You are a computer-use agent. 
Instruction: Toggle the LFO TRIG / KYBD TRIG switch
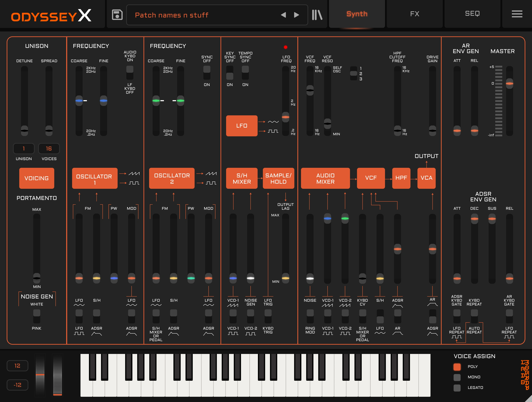point(268,316)
